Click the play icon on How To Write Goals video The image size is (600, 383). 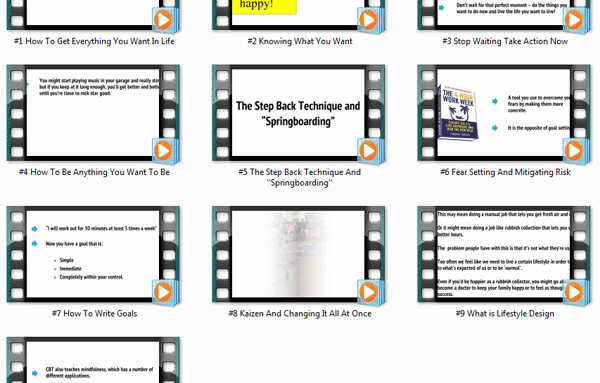[163, 292]
